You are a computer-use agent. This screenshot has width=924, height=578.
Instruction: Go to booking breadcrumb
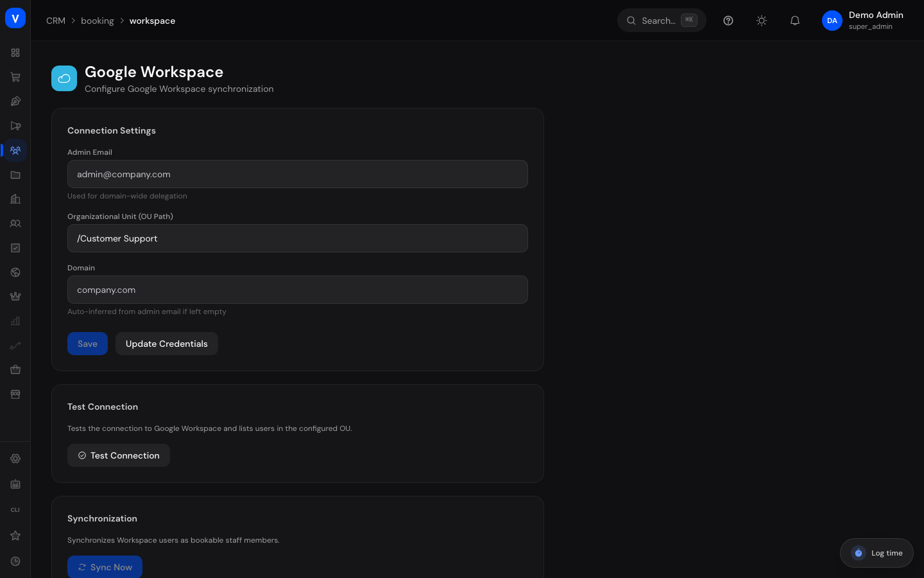(98, 21)
